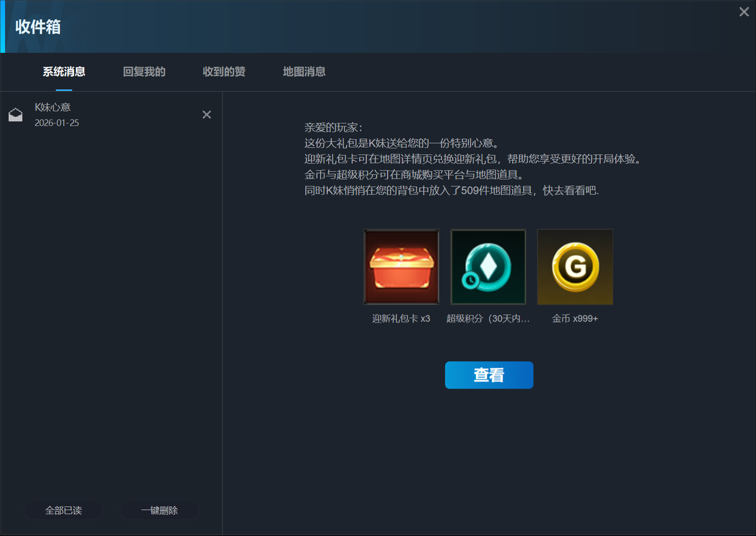The width and height of the screenshot is (756, 536).
Task: Click the 迎新礼包卡 x3 caption text
Action: tap(401, 318)
